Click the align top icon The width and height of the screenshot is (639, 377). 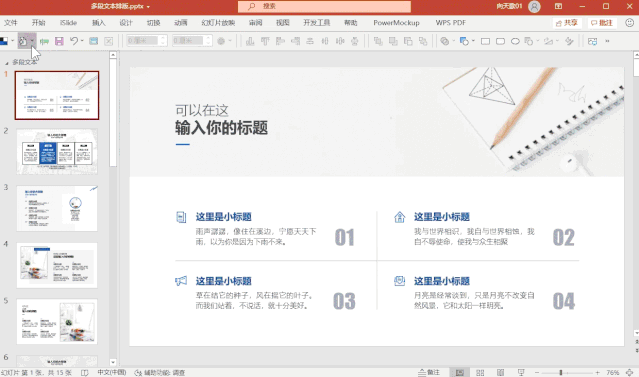pos(265,41)
